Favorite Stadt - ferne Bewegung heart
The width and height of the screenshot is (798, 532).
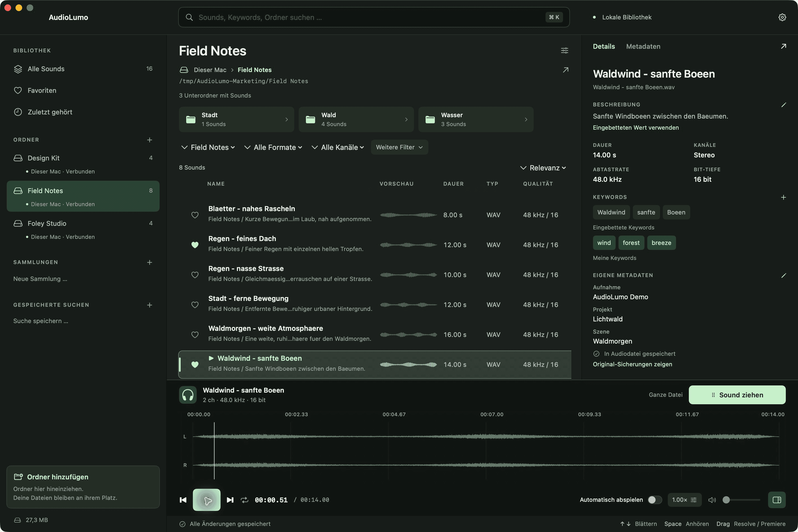tap(195, 305)
